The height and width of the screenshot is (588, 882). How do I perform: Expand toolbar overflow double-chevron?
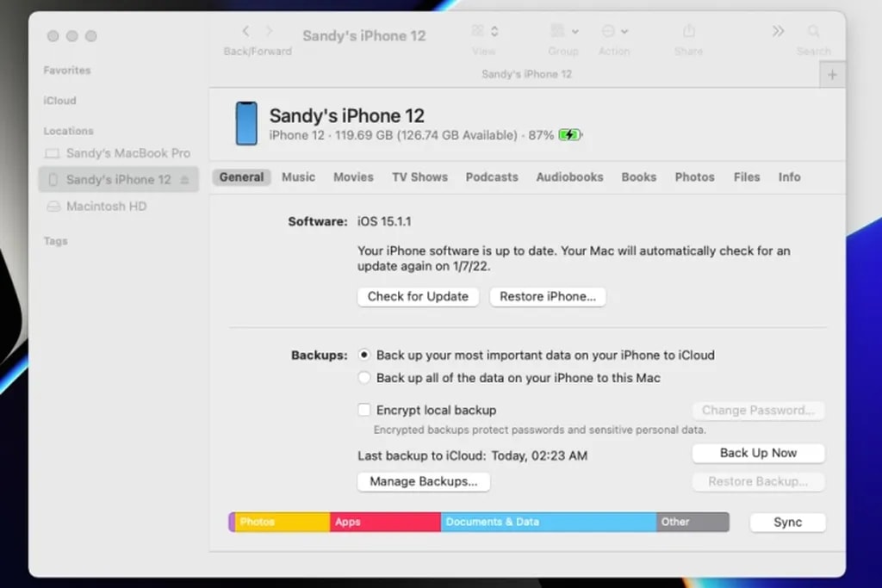[778, 32]
